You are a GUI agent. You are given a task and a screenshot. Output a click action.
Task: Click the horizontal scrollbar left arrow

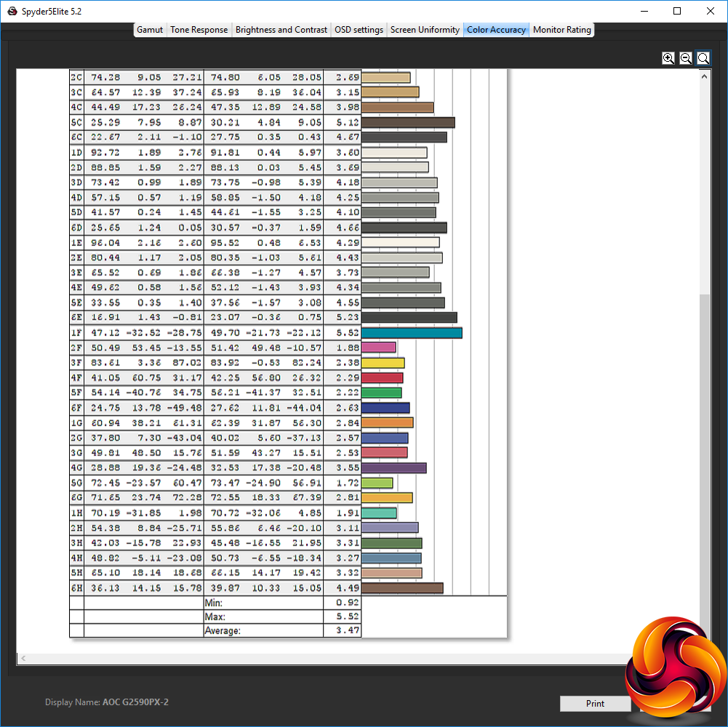pos(23,658)
